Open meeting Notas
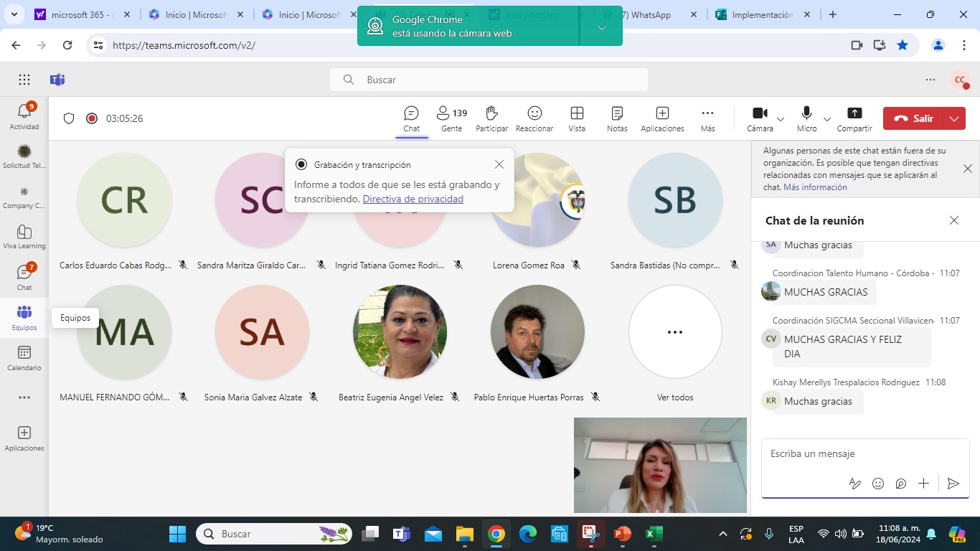The image size is (980, 551). [x=617, y=119]
